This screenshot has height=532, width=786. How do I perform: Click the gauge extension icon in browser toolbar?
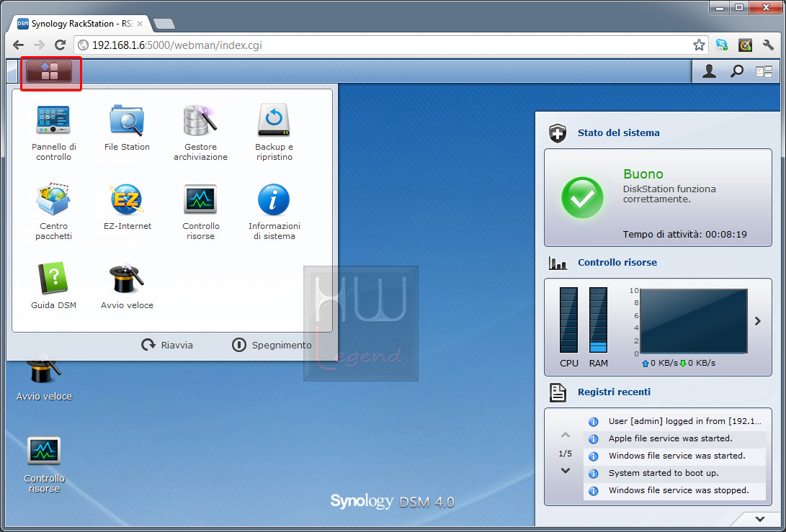(x=745, y=45)
